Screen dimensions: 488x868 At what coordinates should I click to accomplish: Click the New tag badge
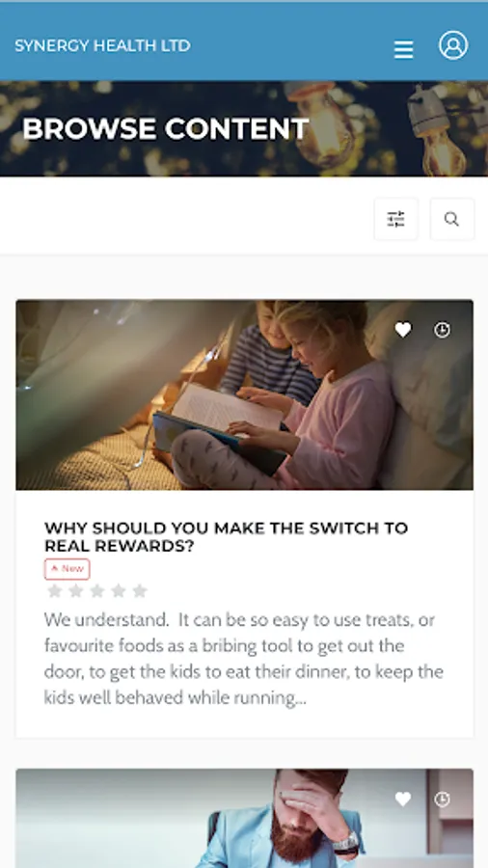point(67,569)
